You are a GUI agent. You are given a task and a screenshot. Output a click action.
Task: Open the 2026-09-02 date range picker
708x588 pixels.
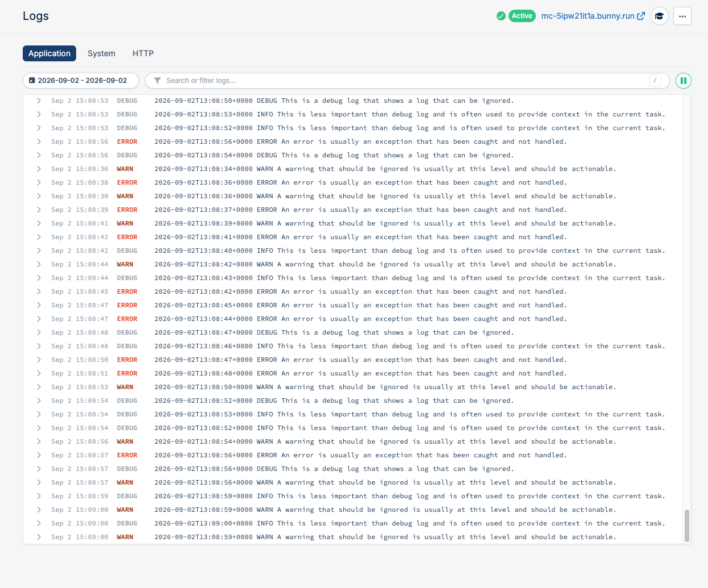coord(81,81)
